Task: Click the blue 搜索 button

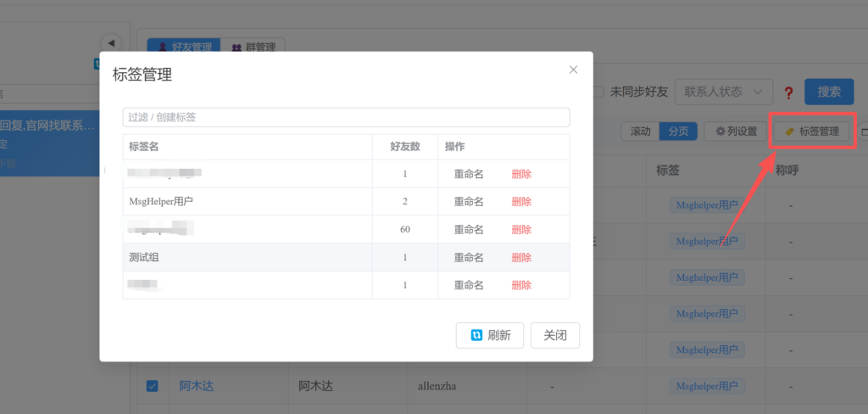Action: pos(828,92)
